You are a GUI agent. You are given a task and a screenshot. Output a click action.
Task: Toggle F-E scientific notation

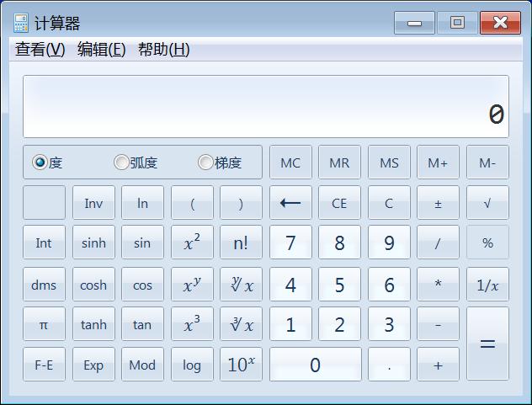44,364
